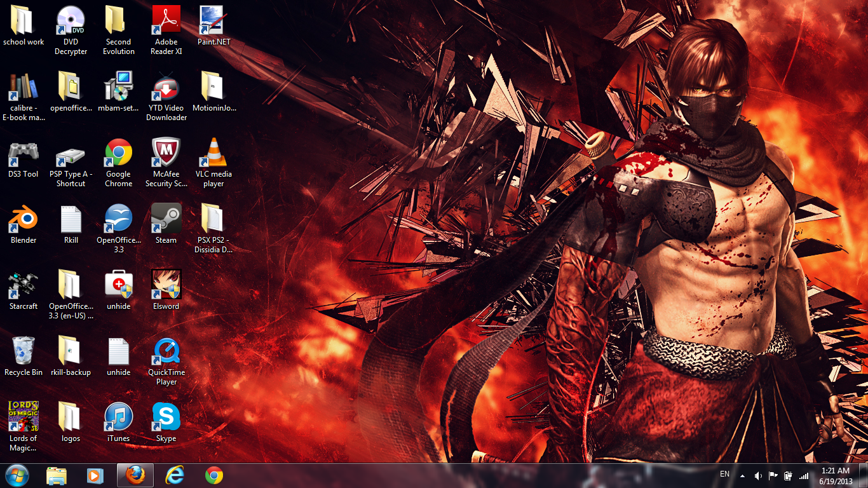Select the PSX PS2 Dissidia folder

tap(214, 219)
